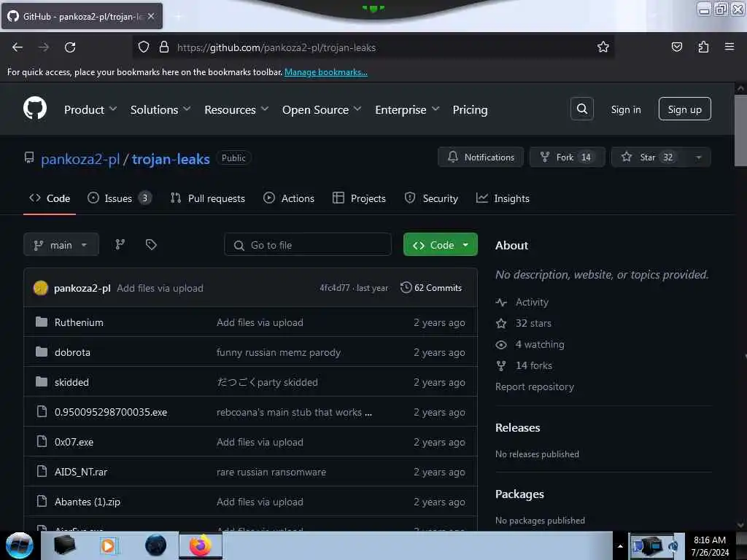
Task: Switch to the Projects tab
Action: (359, 198)
